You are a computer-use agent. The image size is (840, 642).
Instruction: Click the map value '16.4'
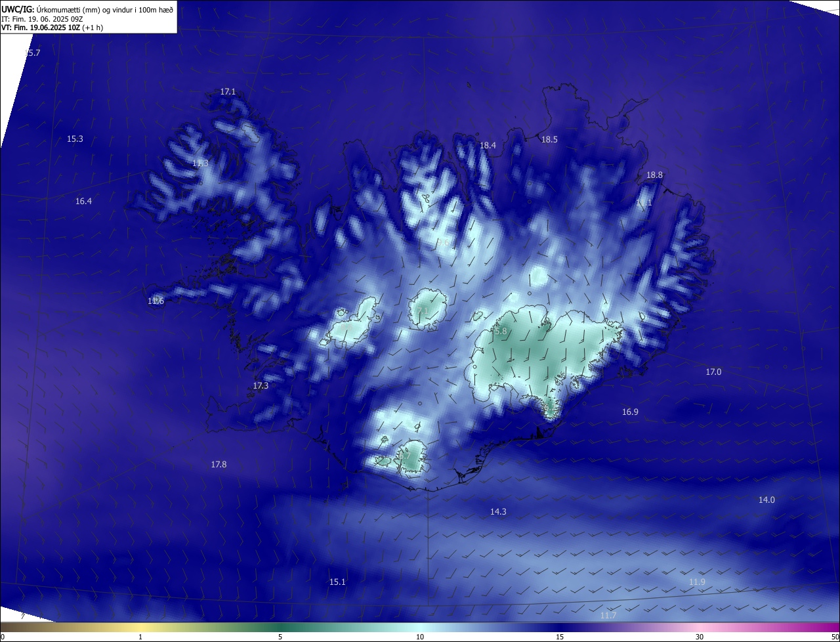coord(83,202)
